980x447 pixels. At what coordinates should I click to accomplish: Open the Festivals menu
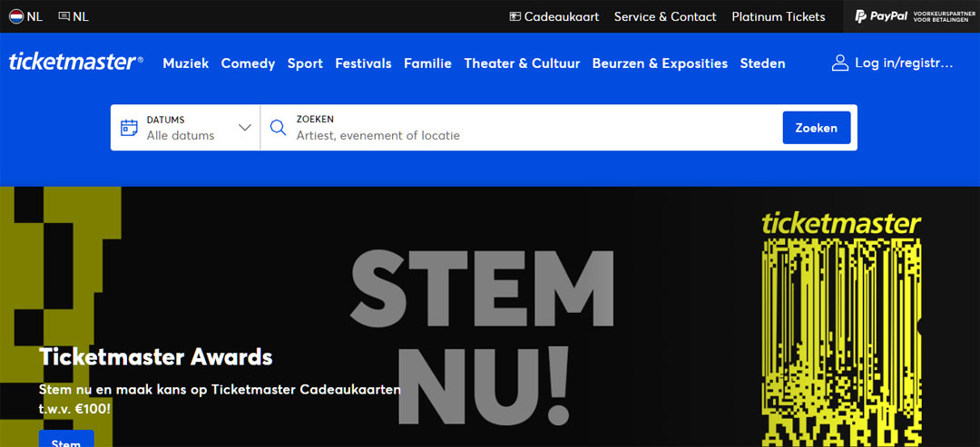[363, 63]
